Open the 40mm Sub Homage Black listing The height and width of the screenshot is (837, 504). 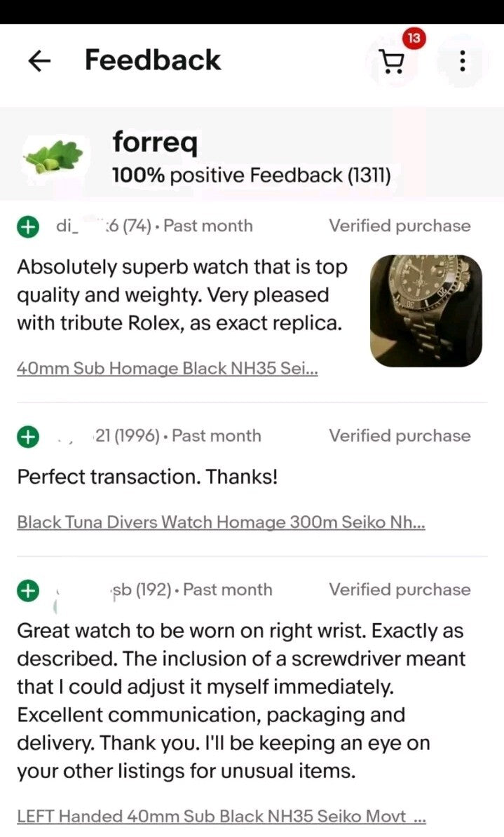[x=167, y=369]
